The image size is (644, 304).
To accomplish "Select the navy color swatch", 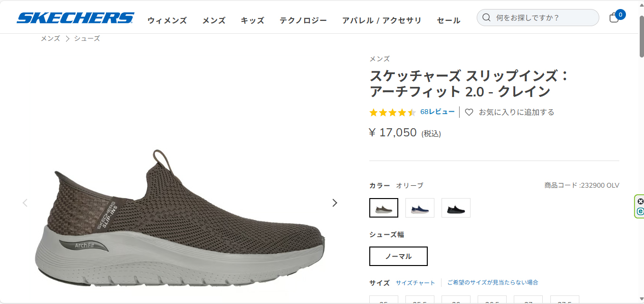I will tap(420, 208).
